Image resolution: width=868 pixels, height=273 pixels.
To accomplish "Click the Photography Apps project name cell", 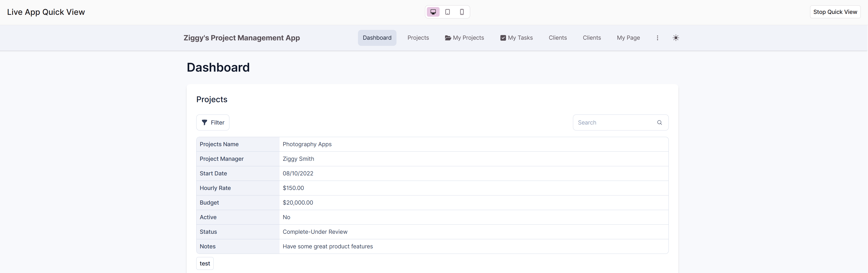I will pos(307,144).
